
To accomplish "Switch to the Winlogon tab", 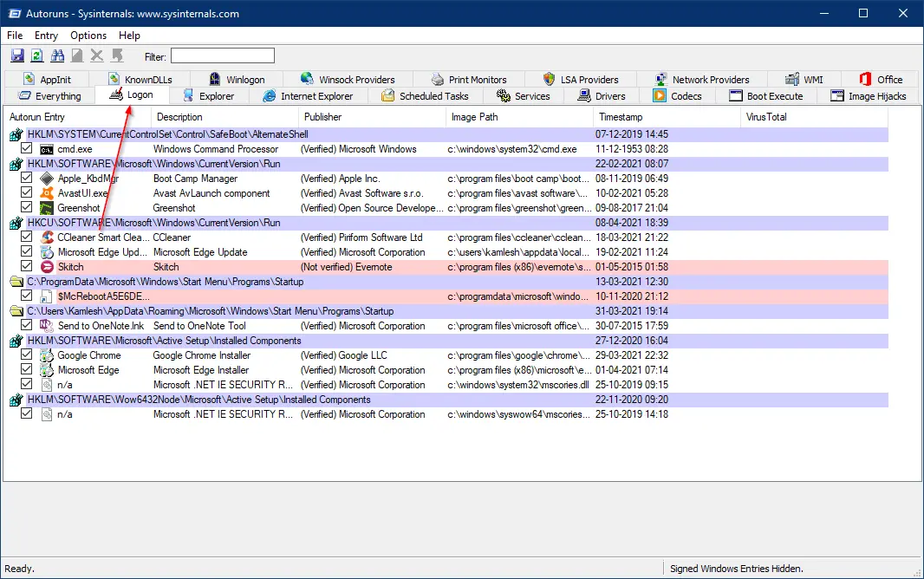I will click(238, 80).
